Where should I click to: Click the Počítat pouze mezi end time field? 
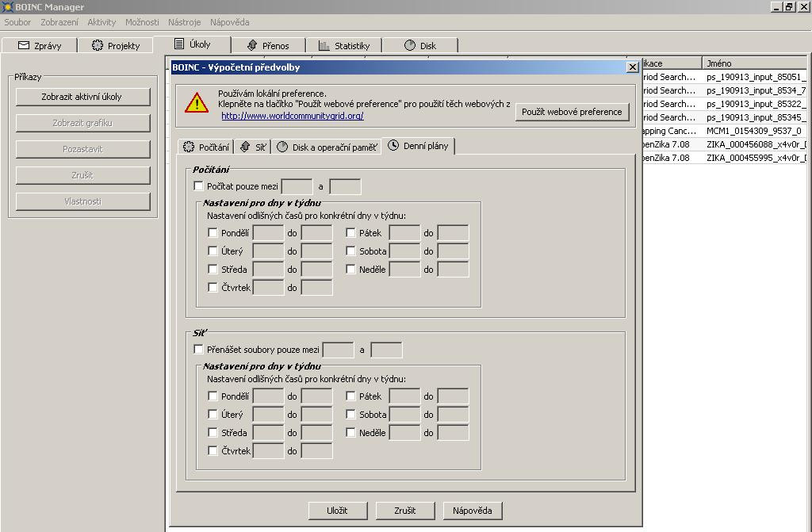(345, 186)
